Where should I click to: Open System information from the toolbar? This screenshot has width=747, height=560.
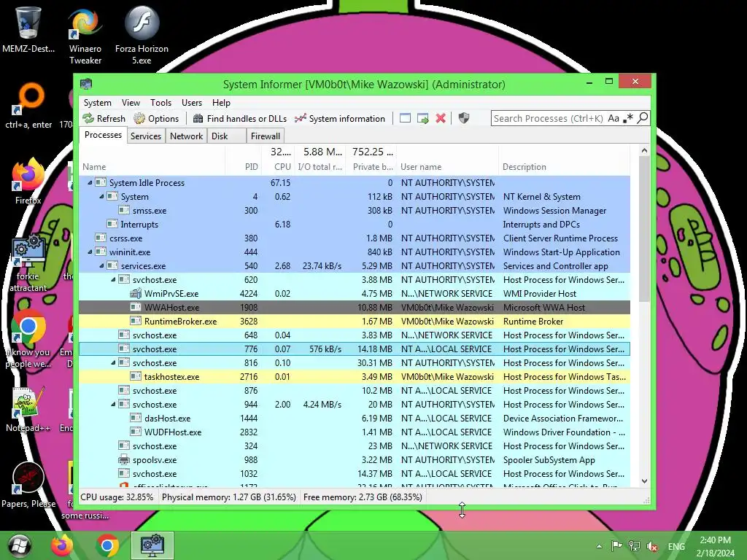[340, 119]
